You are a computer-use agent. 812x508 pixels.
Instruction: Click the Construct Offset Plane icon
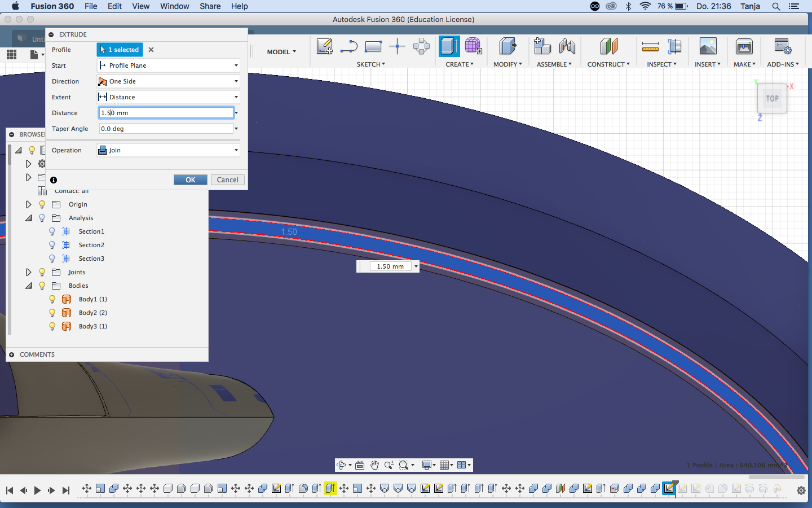coord(608,46)
